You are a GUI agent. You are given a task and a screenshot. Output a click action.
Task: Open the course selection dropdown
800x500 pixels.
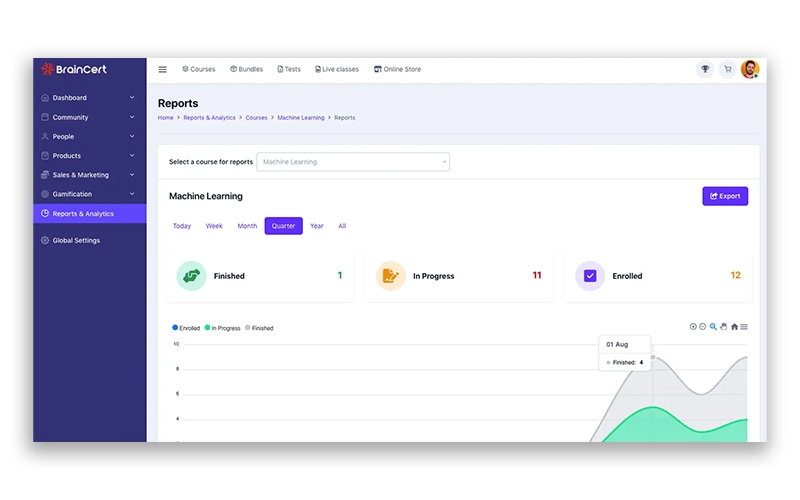coord(353,162)
